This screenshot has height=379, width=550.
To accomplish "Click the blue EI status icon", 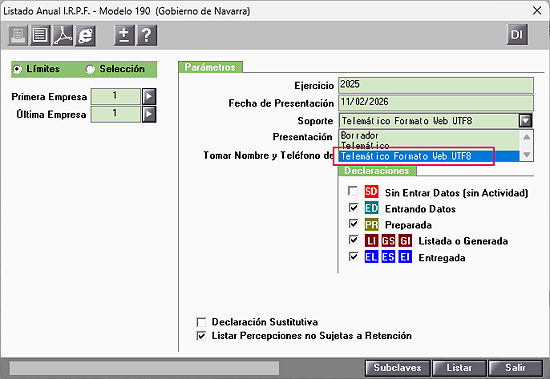I will coord(405,257).
